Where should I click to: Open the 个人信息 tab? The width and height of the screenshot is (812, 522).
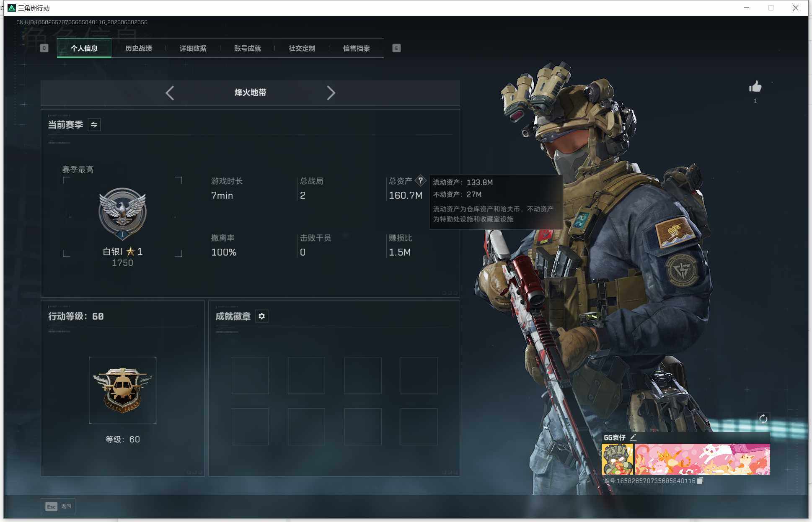(x=84, y=48)
